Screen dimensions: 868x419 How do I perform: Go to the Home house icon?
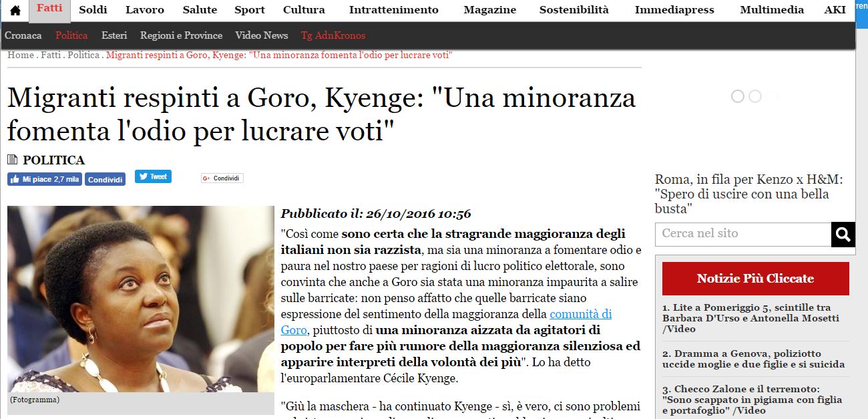click(x=15, y=10)
